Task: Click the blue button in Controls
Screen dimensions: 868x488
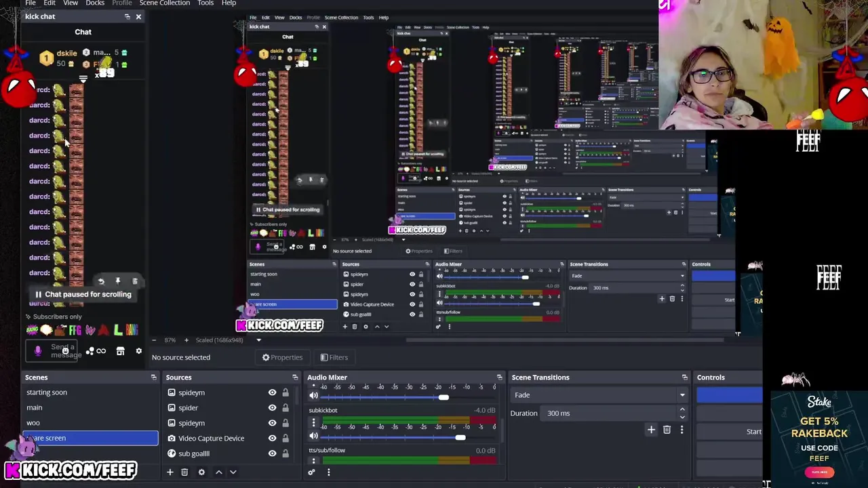Action: 730,395
